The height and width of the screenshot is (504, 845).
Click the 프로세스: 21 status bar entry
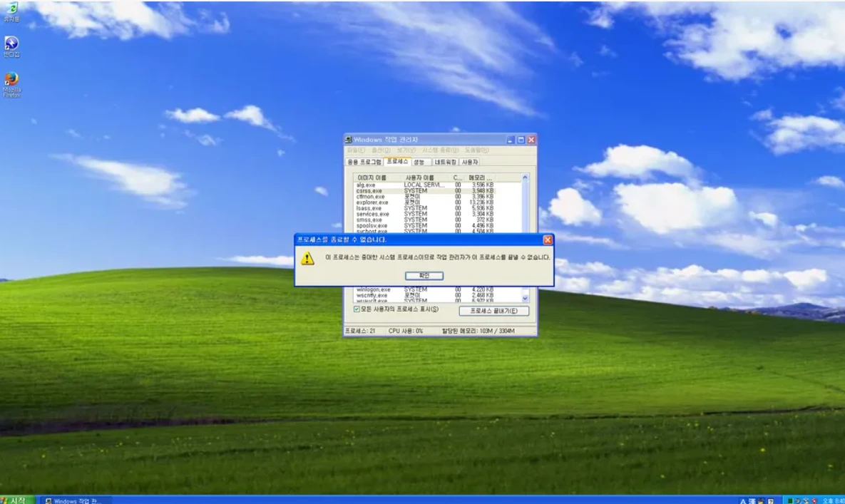360,331
